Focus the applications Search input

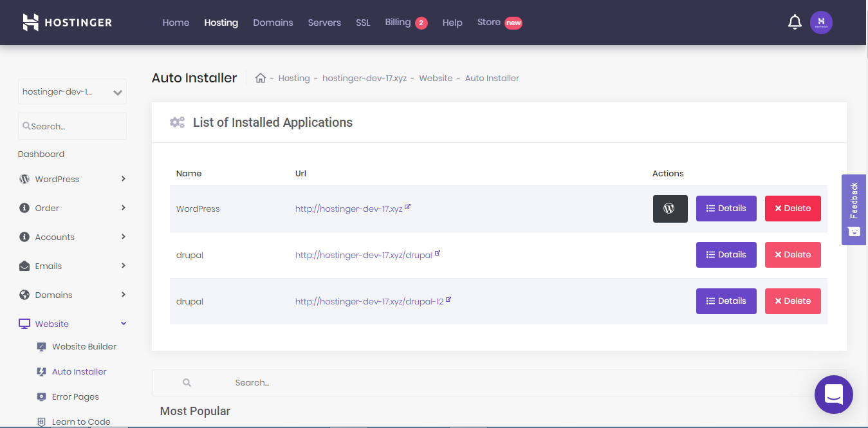(499, 382)
